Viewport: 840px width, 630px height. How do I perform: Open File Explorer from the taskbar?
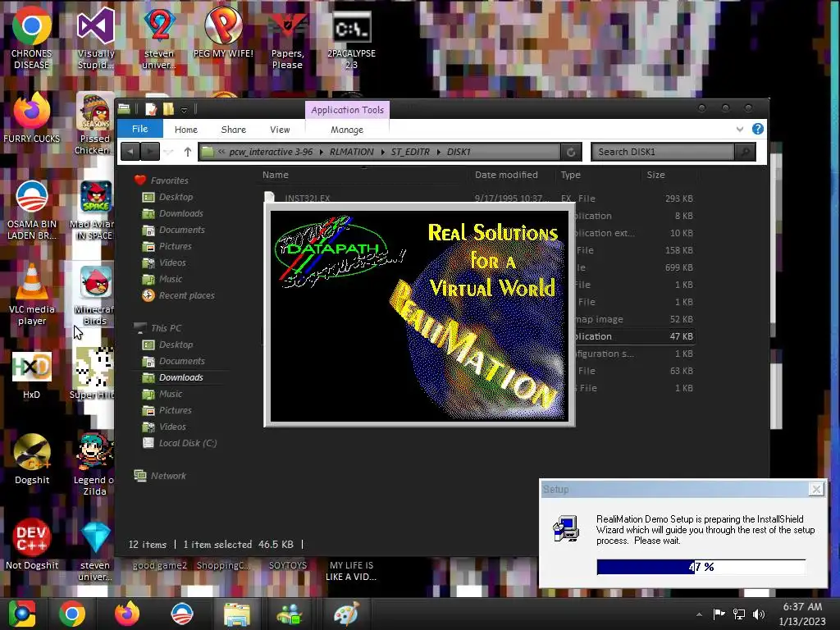tap(236, 614)
